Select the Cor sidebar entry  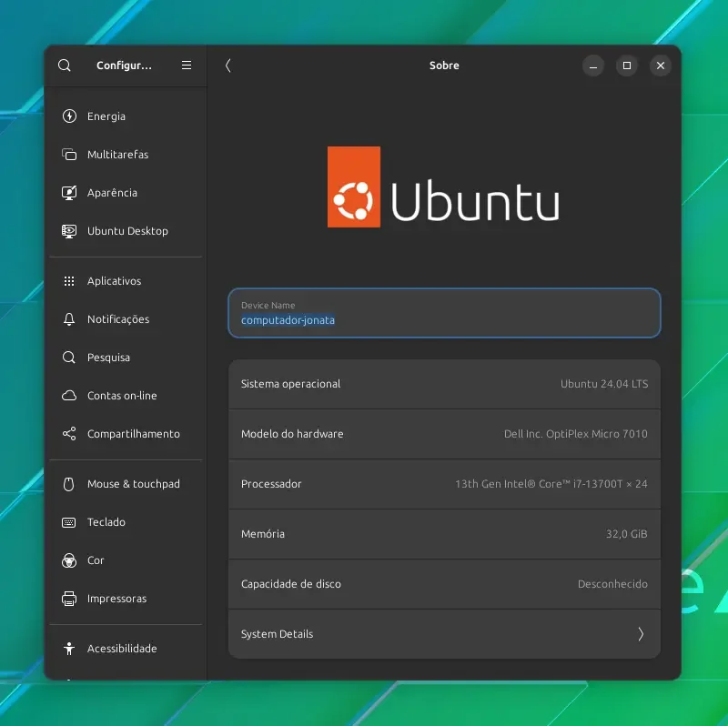[126, 560]
